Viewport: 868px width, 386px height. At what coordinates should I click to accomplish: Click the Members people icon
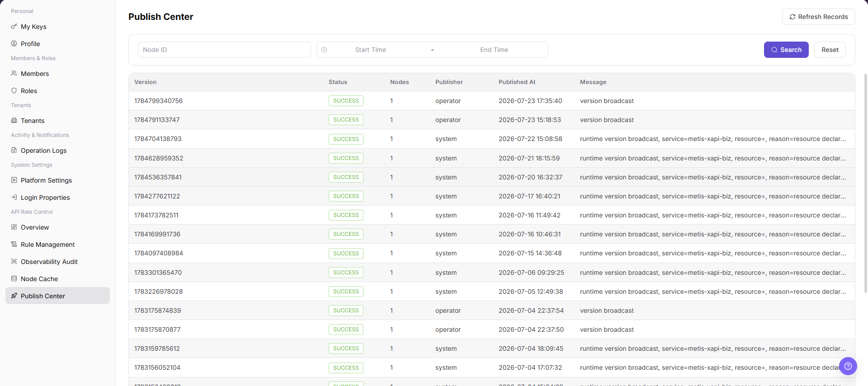click(14, 74)
